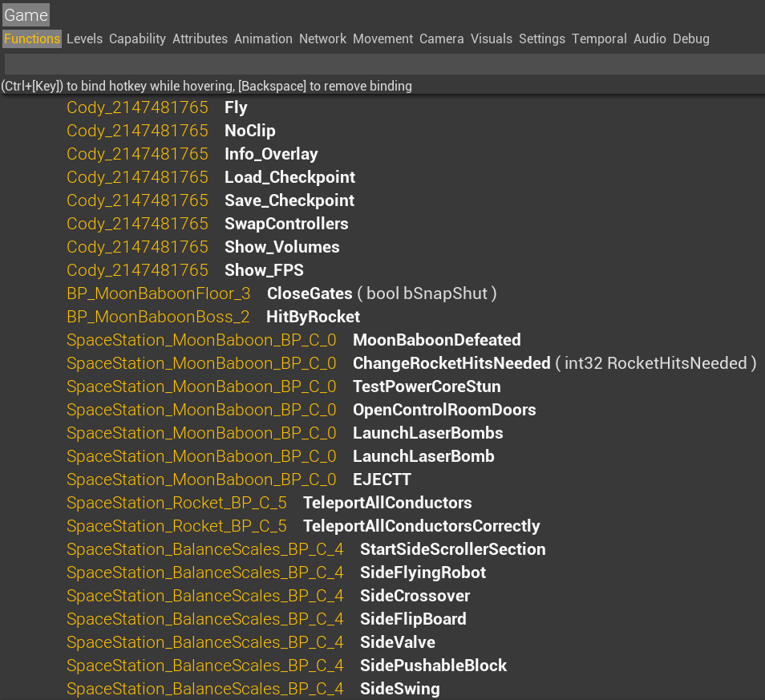Run the TestPowerCoreStun function
This screenshot has width=765, height=700.
click(x=427, y=386)
